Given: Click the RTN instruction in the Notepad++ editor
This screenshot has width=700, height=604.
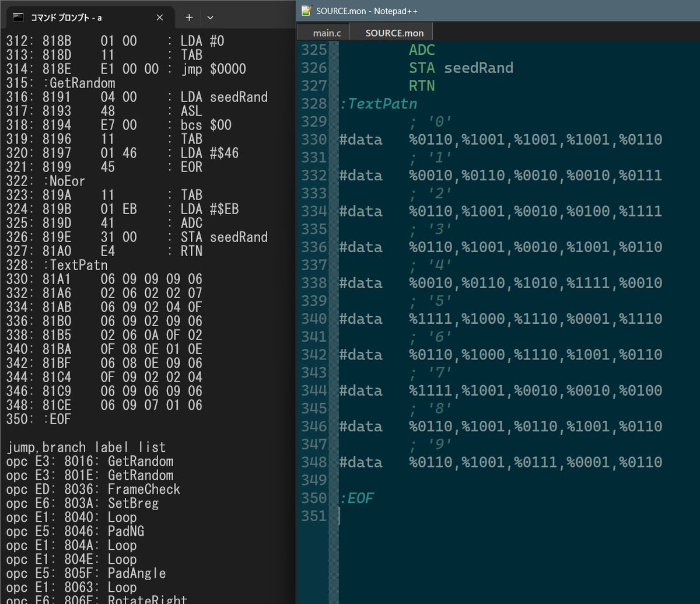Looking at the screenshot, I should click(422, 86).
